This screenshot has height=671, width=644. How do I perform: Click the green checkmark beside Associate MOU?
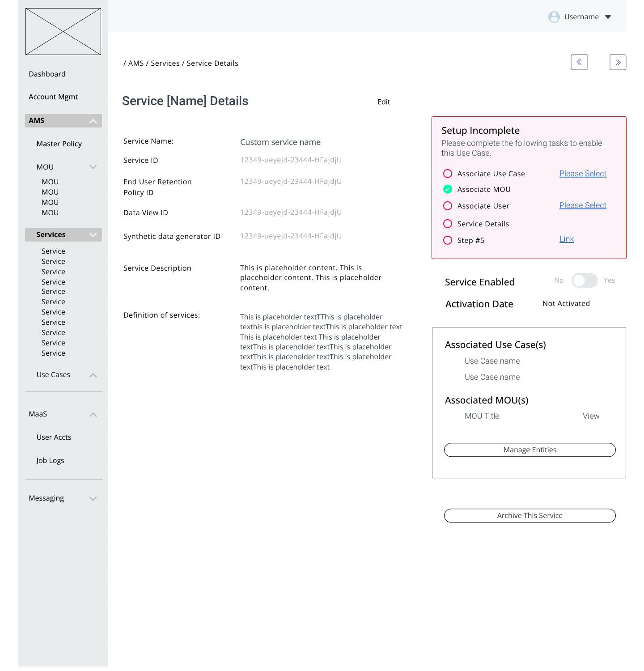448,189
